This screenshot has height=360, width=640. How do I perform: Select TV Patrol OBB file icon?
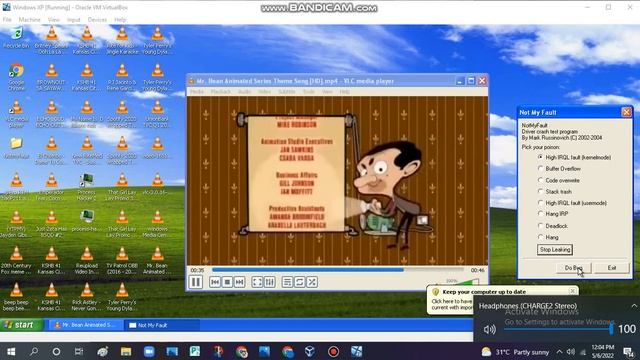(x=122, y=261)
